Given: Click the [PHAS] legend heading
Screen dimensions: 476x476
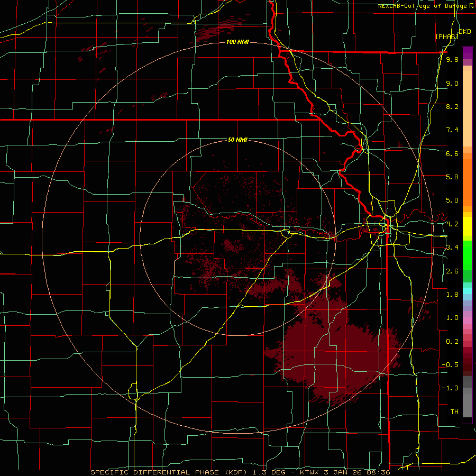Looking at the screenshot, I should point(447,36).
